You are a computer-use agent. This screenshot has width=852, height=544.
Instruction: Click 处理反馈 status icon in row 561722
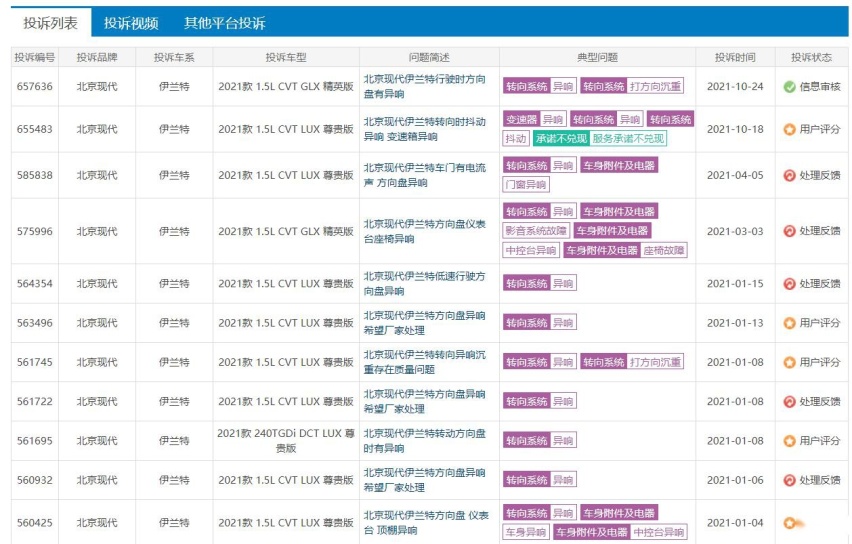tap(790, 402)
